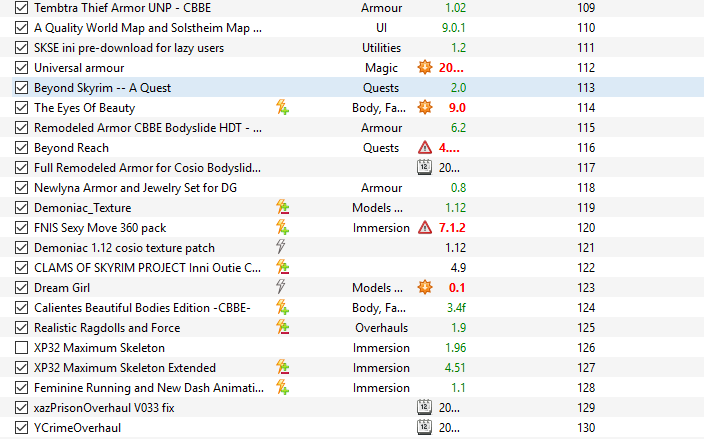The image size is (704, 439).
Task: Select XP32 Maximum Skeleton Extended name
Action: point(125,368)
